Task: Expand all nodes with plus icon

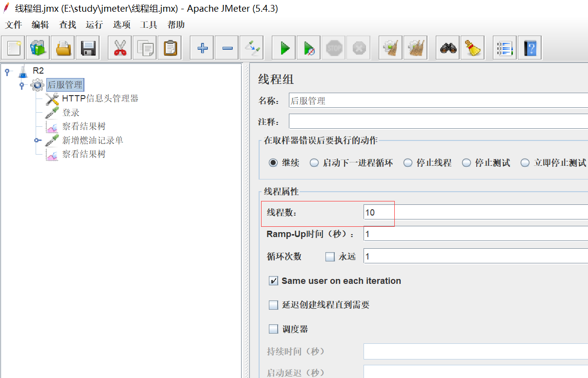Action: 202,48
